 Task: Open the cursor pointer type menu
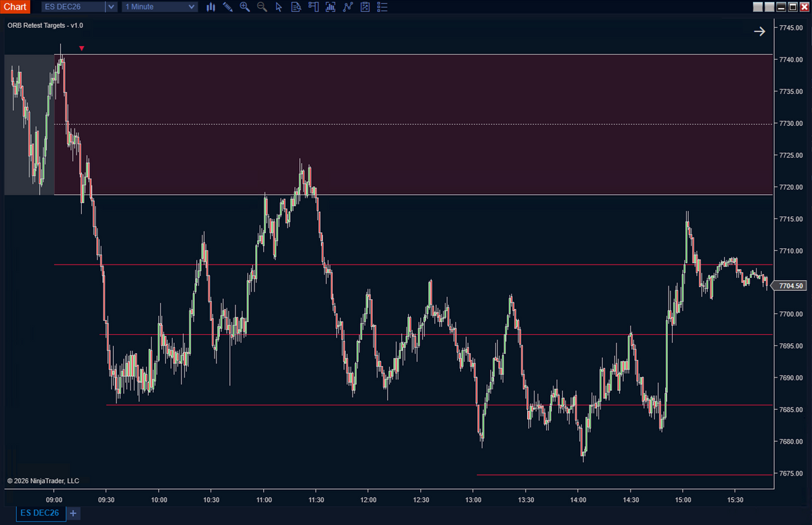pos(279,7)
